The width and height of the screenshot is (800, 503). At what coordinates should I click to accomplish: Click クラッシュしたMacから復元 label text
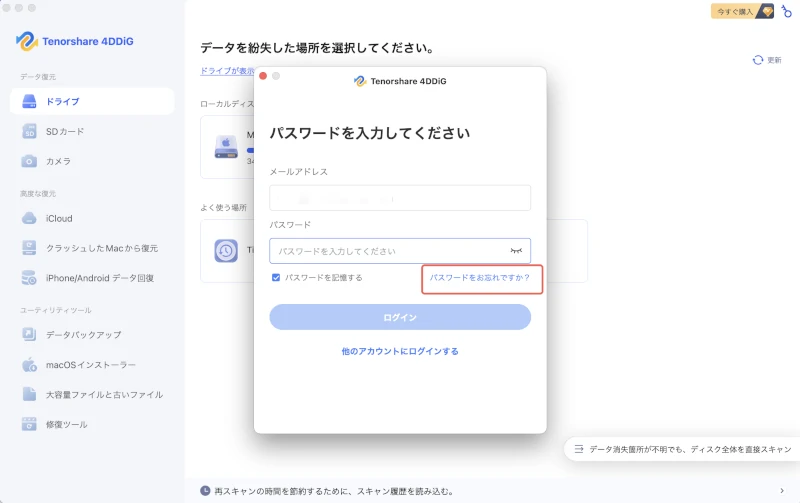coord(102,248)
